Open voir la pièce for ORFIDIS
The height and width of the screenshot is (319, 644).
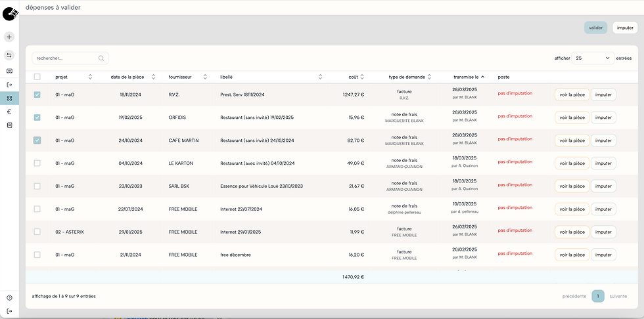[x=572, y=117]
